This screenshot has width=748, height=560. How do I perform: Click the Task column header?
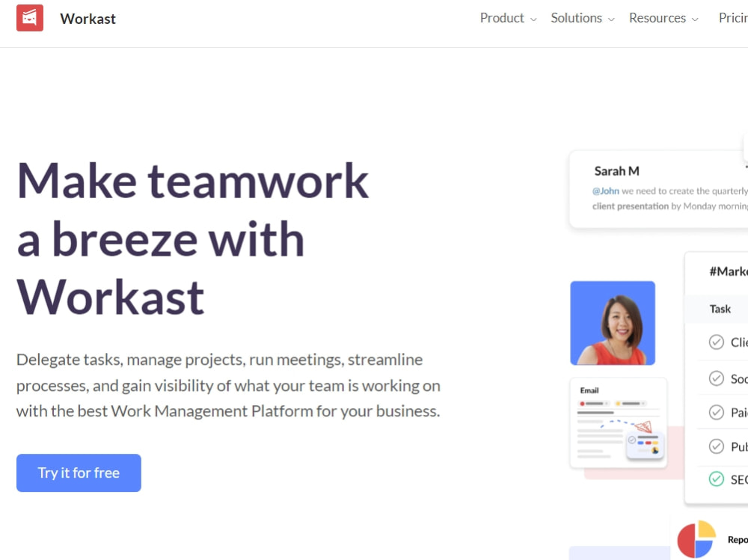720,309
